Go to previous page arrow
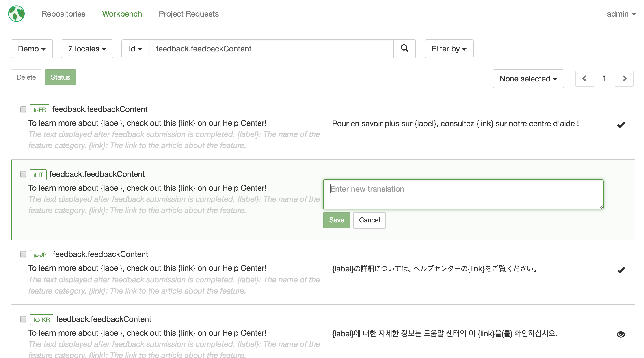This screenshot has width=644, height=358. pos(584,79)
